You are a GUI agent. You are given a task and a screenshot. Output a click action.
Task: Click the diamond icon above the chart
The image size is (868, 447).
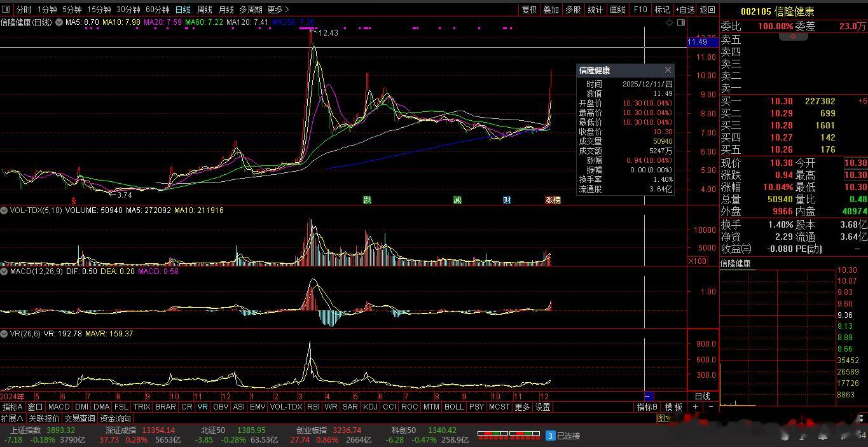(669, 22)
